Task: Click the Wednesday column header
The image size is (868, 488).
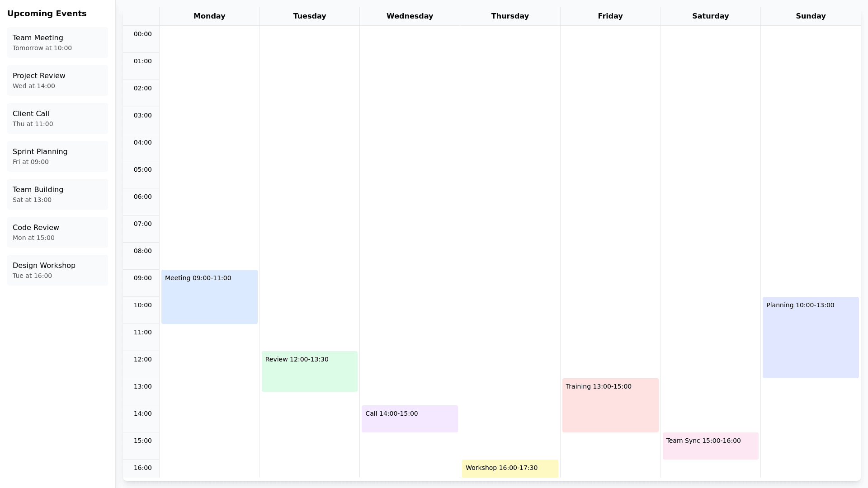Action: click(410, 16)
